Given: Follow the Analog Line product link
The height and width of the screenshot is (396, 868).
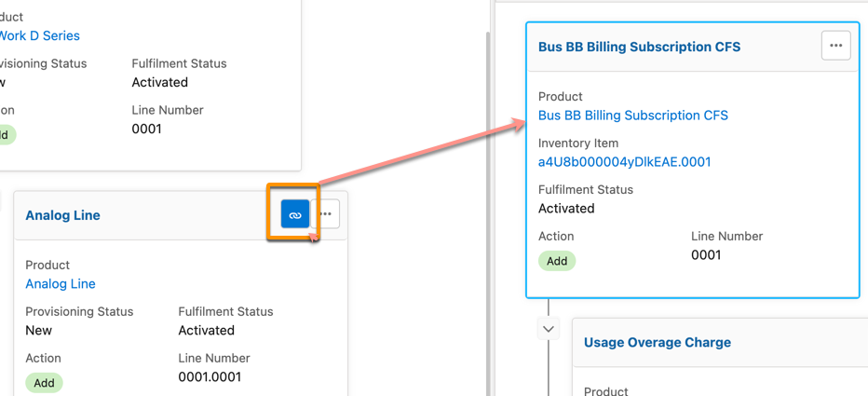Looking at the screenshot, I should click(61, 283).
